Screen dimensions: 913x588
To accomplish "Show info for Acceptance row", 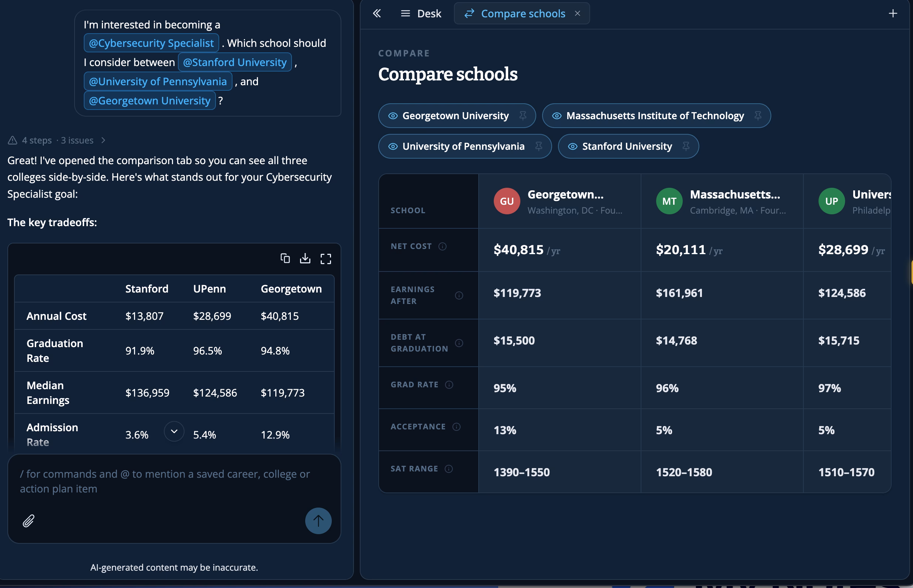I will click(x=456, y=426).
